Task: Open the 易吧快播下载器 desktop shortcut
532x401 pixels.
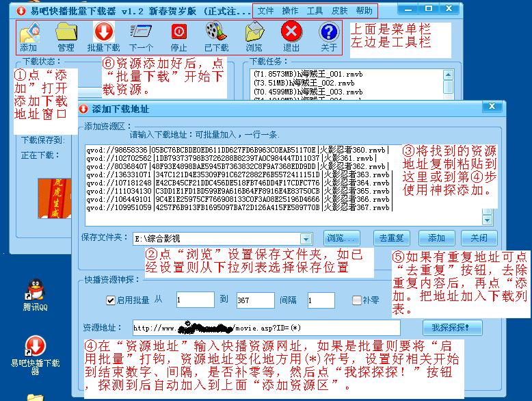Action: 35,354
